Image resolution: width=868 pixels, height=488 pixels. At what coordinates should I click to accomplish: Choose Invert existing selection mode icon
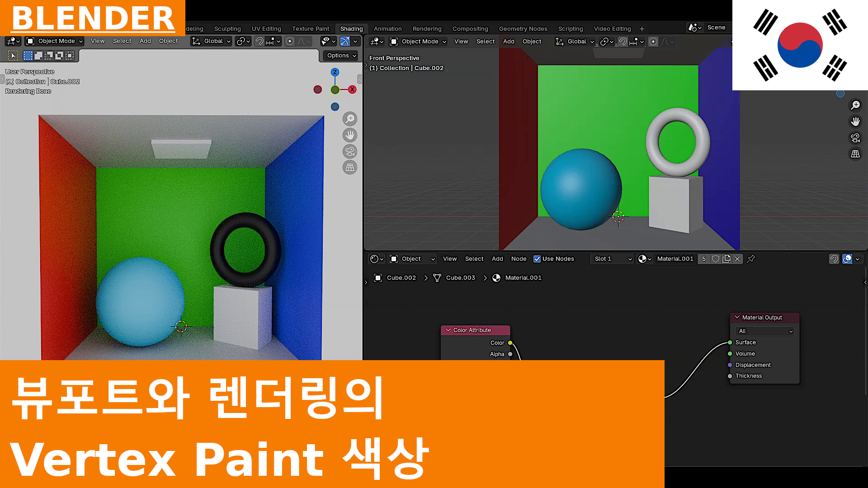59,56
